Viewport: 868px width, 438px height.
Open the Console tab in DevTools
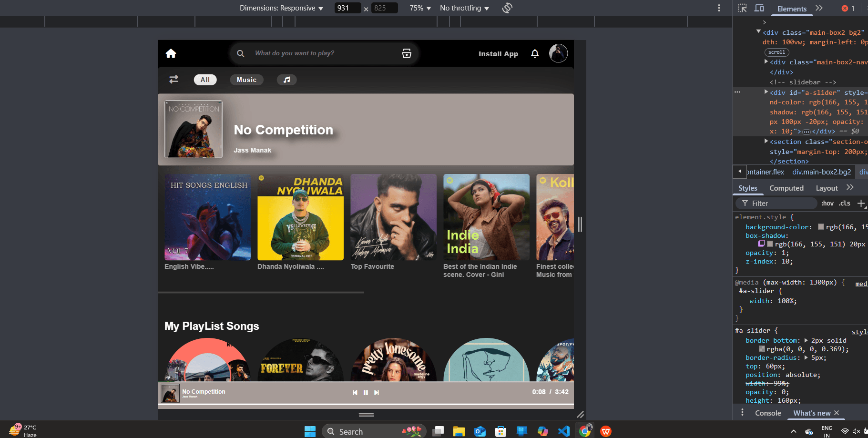(767, 413)
